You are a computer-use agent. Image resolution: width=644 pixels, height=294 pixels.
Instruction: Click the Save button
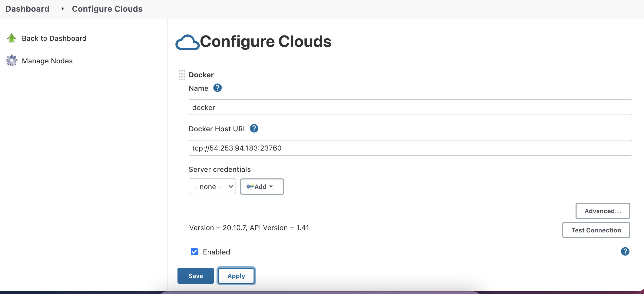[x=195, y=276]
